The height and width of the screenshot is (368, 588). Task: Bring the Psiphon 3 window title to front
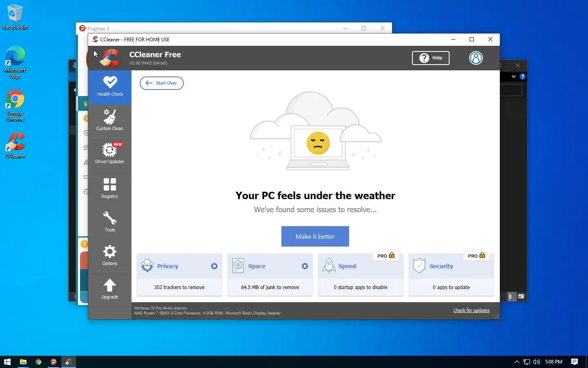[x=98, y=29]
